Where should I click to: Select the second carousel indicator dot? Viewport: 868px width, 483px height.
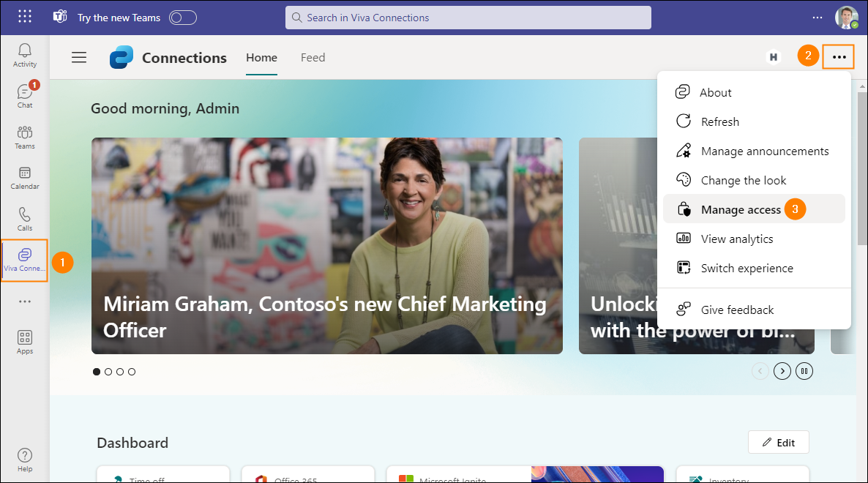[108, 371]
